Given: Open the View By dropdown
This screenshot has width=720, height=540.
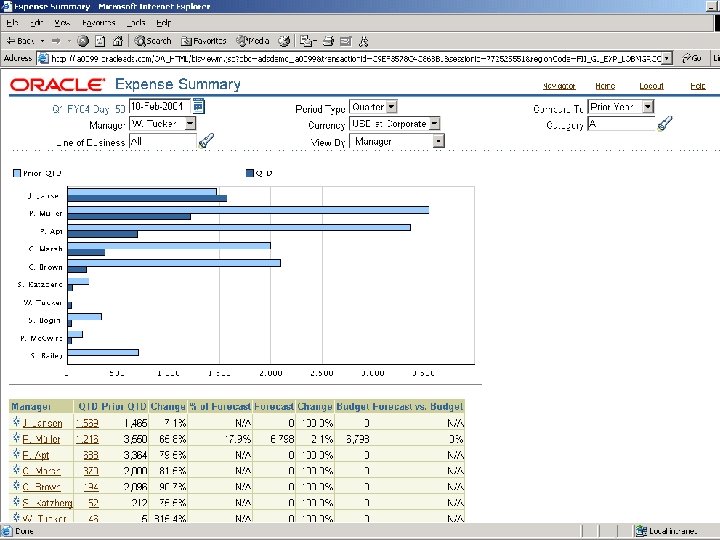Looking at the screenshot, I should (438, 141).
